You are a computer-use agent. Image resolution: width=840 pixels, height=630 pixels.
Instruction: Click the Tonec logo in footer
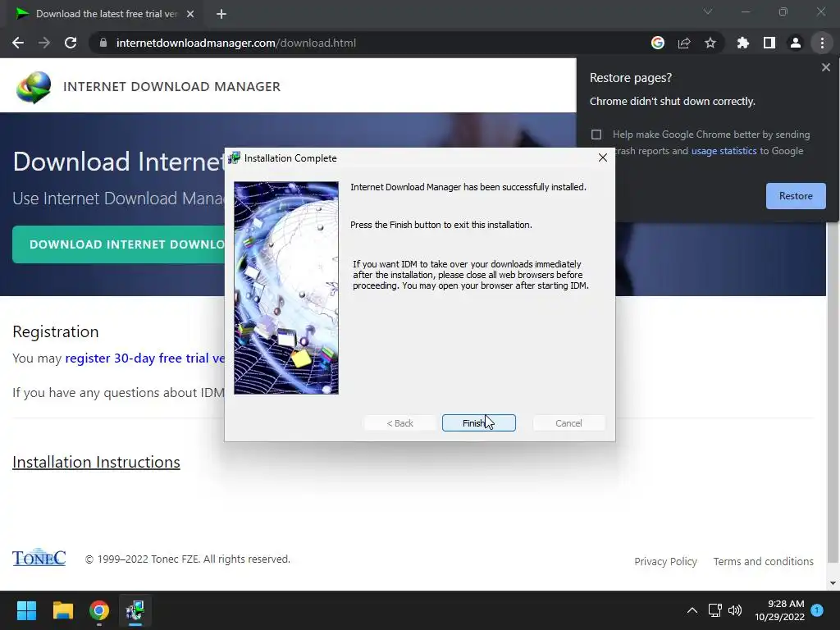pyautogui.click(x=39, y=557)
